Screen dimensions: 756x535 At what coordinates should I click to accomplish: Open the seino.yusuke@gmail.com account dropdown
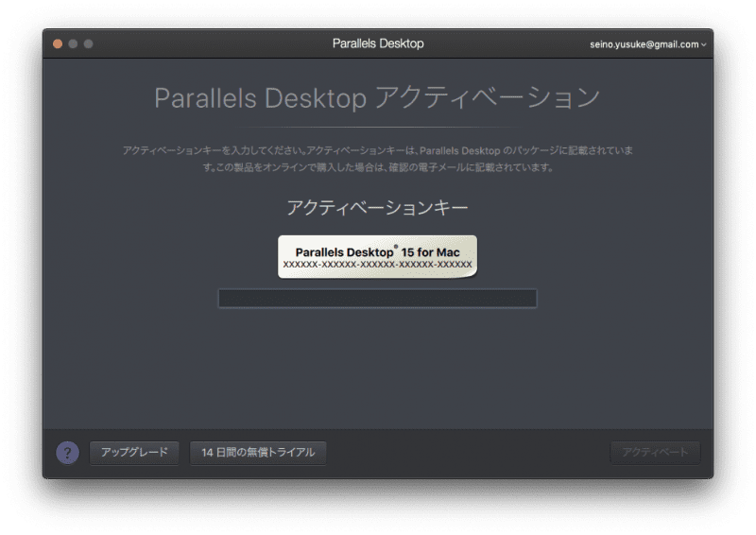[x=648, y=44]
